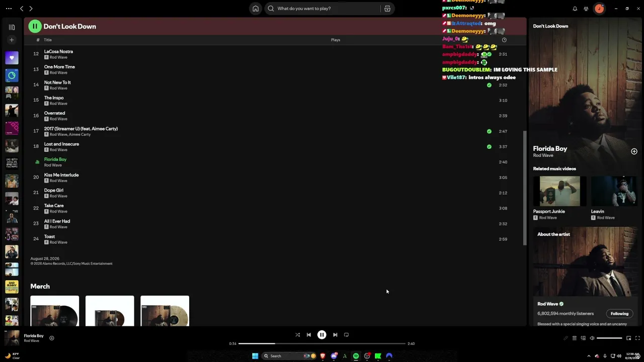Open the now-playing album art in the bottom bar

(x=12, y=338)
